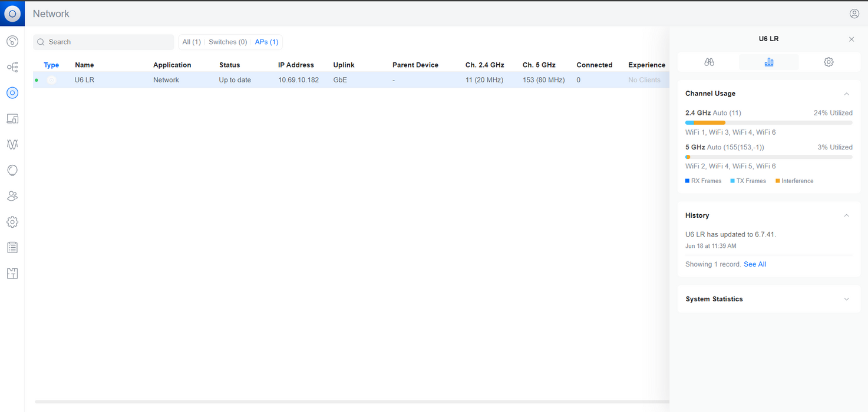The height and width of the screenshot is (412, 868).
Task: Sort by the Connected column header
Action: (x=595, y=65)
